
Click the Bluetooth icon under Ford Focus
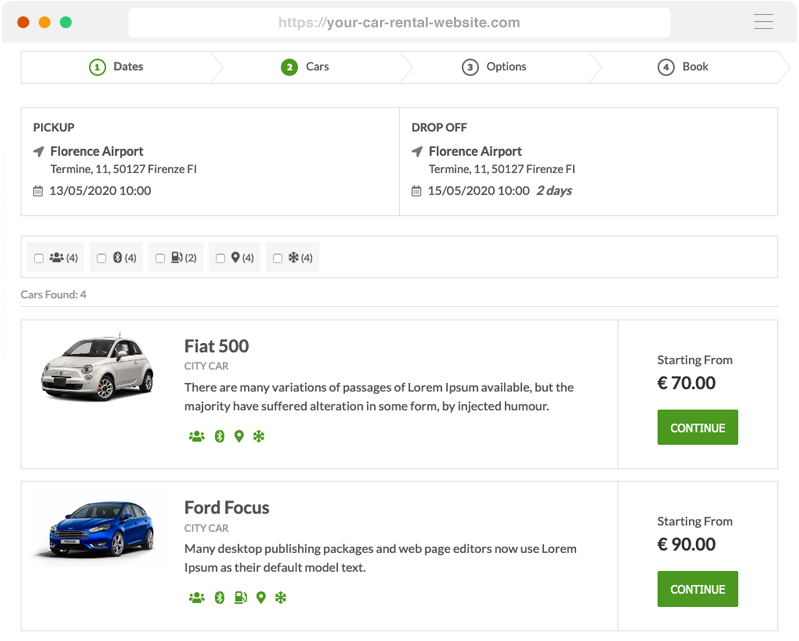click(x=219, y=598)
